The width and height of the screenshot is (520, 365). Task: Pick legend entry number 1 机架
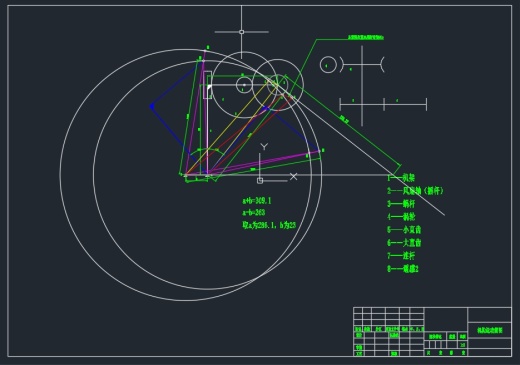(401, 177)
